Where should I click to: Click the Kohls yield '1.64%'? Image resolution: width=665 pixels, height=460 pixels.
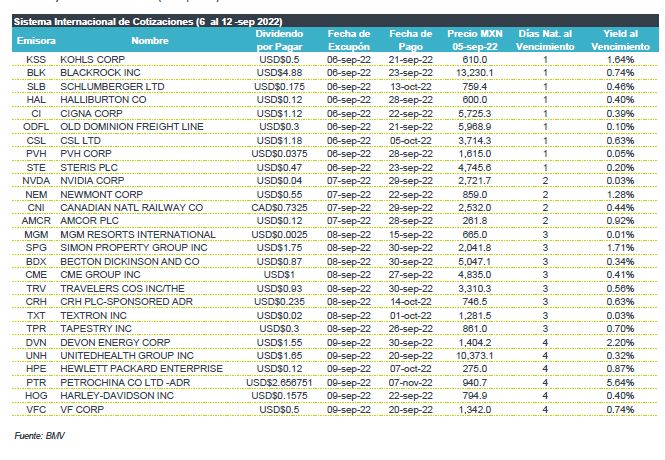620,60
